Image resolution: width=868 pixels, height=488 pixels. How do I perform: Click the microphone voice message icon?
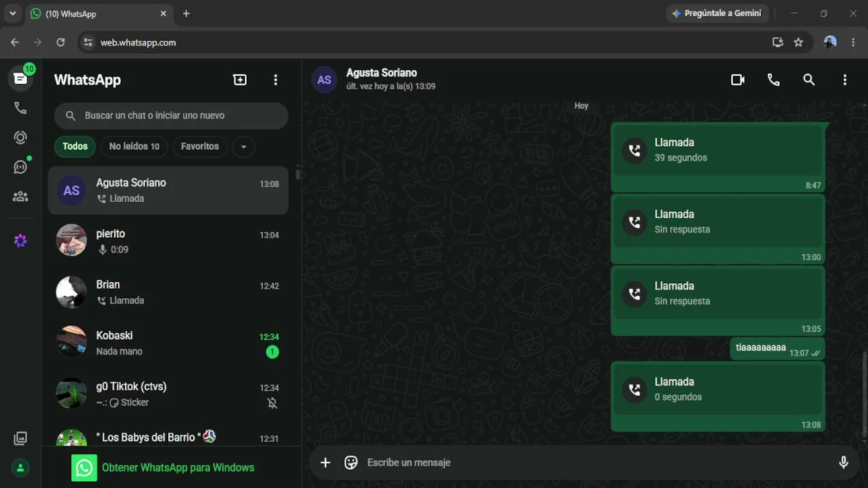844,462
